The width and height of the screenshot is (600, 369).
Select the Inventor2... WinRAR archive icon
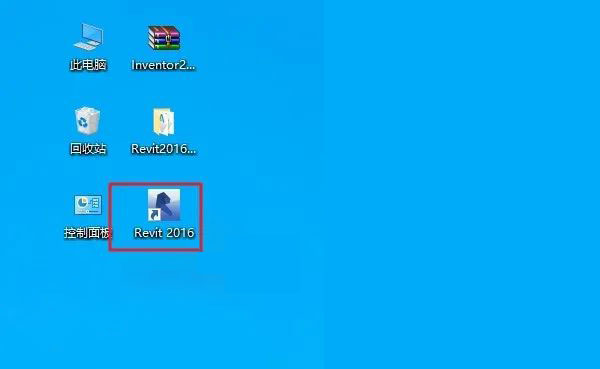[x=164, y=38]
